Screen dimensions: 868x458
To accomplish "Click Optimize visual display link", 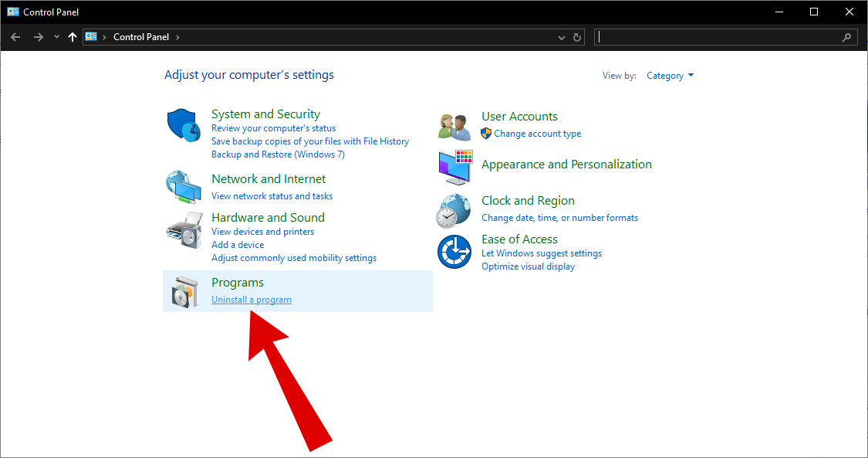I will tap(528, 266).
